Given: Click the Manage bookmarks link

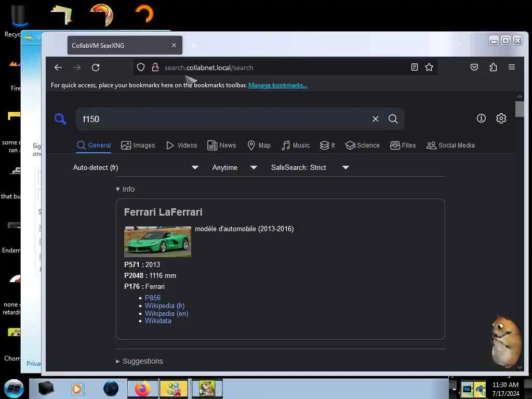Looking at the screenshot, I should click(x=278, y=85).
